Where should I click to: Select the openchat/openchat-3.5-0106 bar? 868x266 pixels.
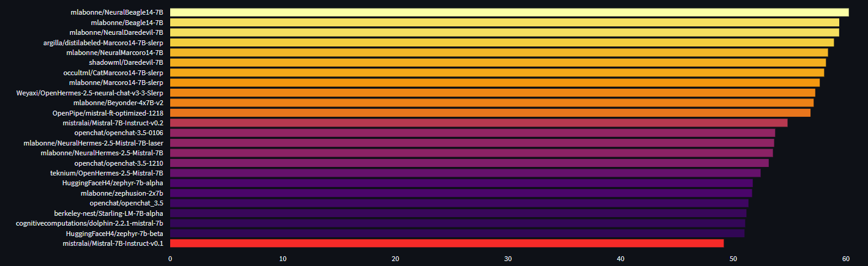click(472, 133)
